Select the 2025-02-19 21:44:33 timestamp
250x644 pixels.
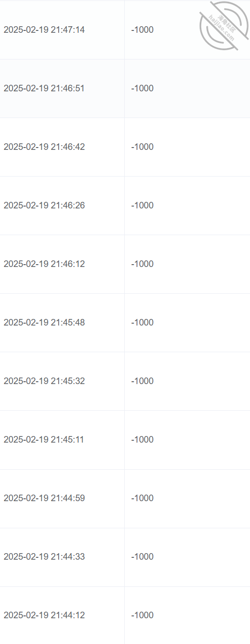point(44,557)
